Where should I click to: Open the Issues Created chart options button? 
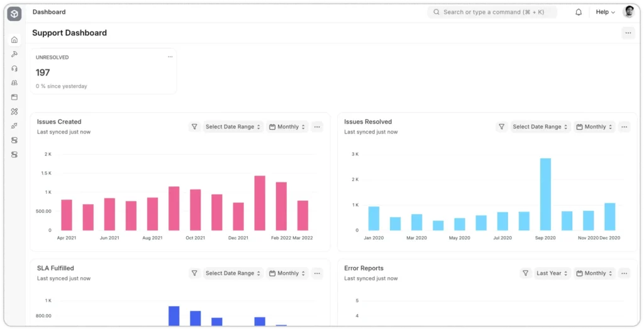317,127
